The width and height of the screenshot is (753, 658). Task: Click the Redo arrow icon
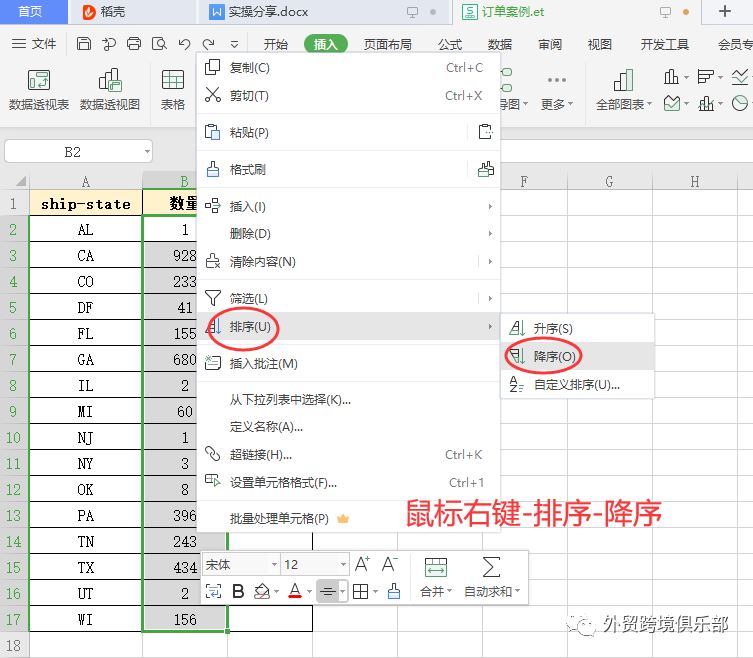(208, 44)
